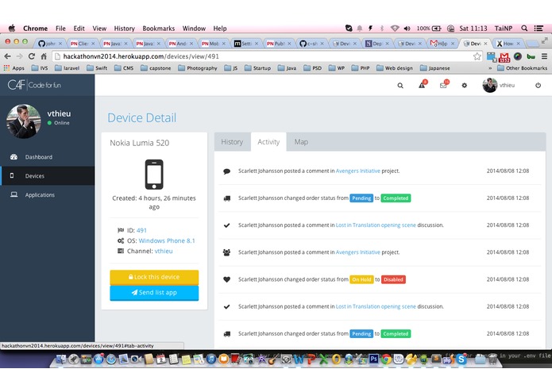Open the History menu in menu bar
552x392 pixels.
coord(124,29)
